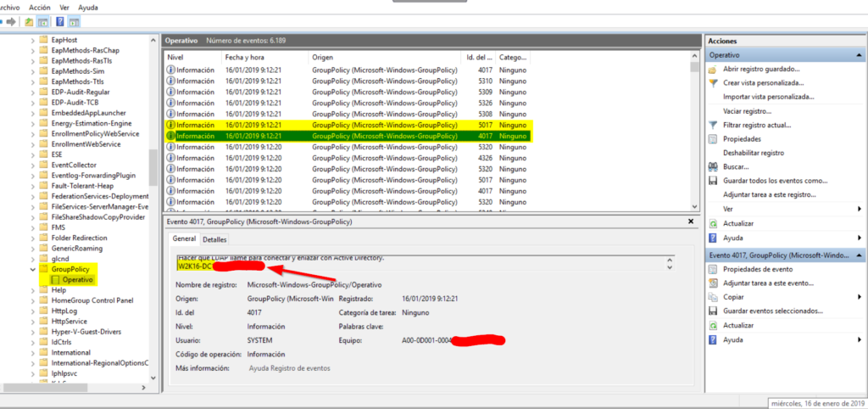Collapse the GroupPolicy tree node
868x409 pixels.
[33, 269]
